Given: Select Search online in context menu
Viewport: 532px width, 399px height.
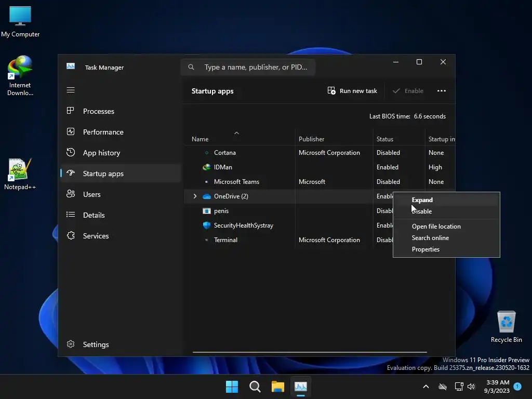Looking at the screenshot, I should point(446,238).
